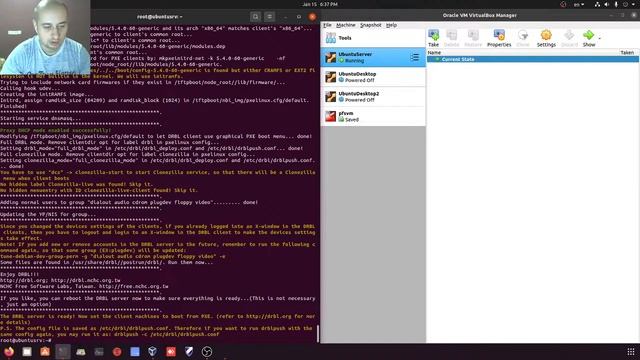Click the volume icon in top bar

(x=607, y=4)
